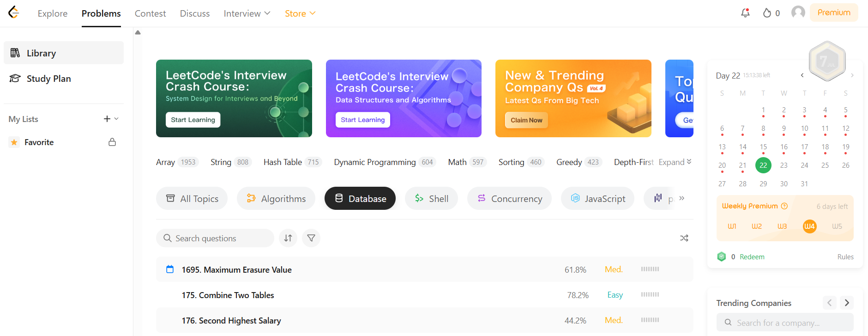Expand the full topic tags list
The image size is (868, 336).
click(675, 162)
